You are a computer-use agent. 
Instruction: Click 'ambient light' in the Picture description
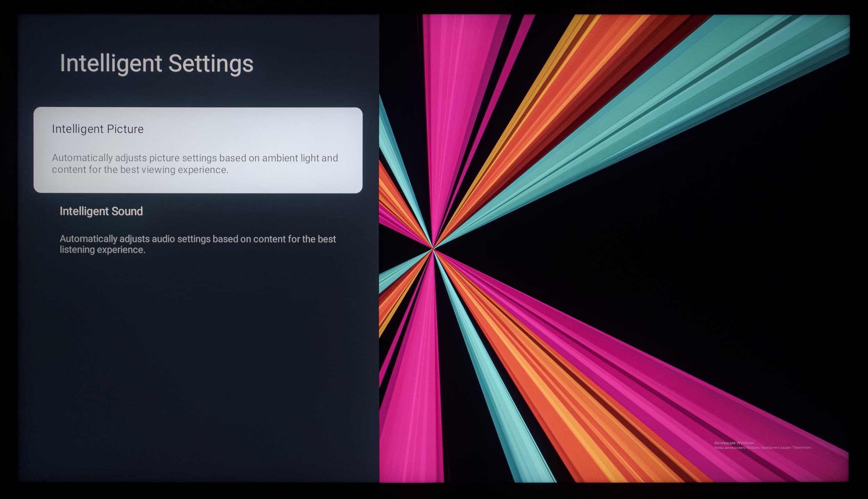[x=291, y=158]
